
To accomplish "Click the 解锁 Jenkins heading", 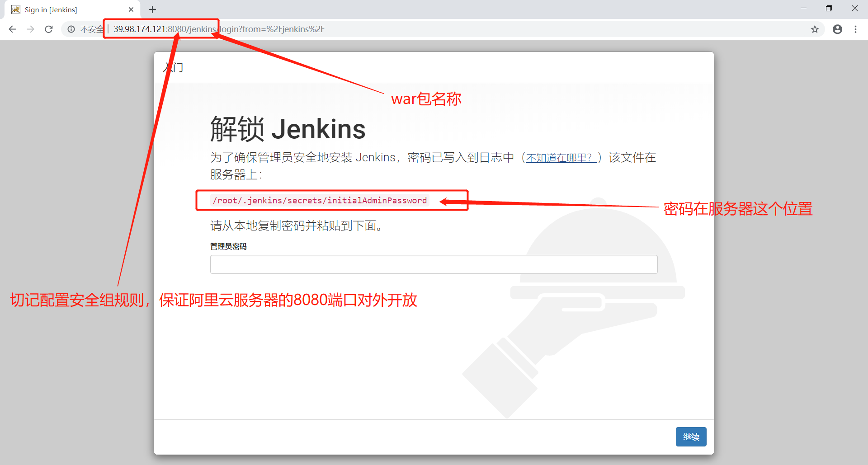I will click(288, 129).
